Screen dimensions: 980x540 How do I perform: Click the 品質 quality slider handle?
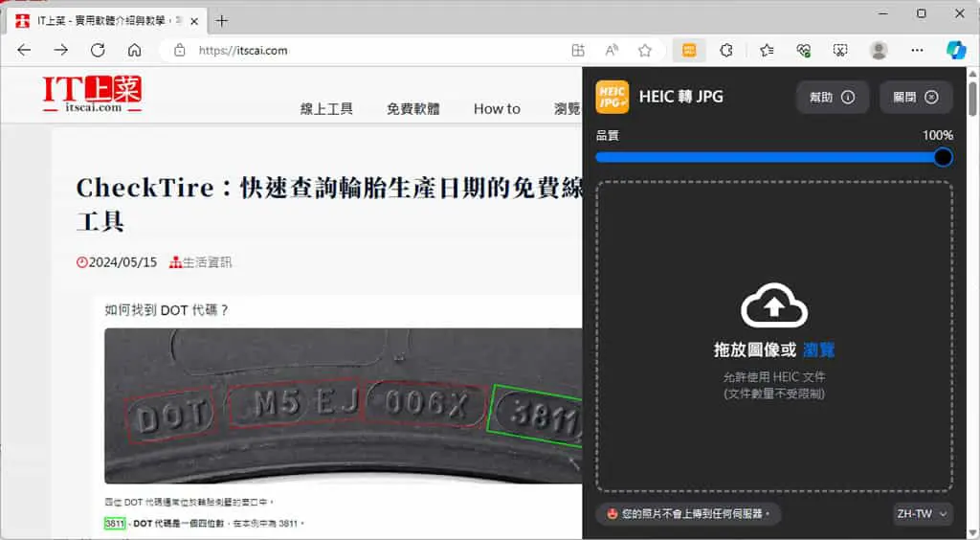point(943,157)
